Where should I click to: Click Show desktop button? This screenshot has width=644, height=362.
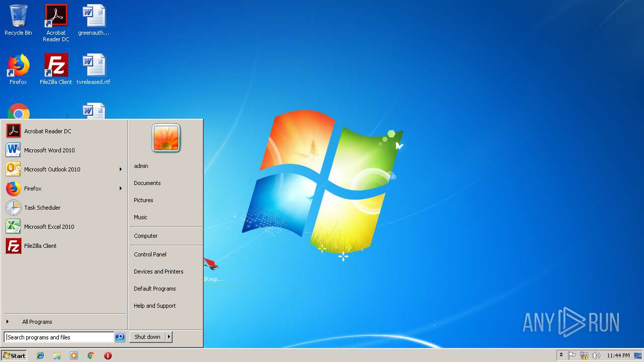tap(638, 355)
